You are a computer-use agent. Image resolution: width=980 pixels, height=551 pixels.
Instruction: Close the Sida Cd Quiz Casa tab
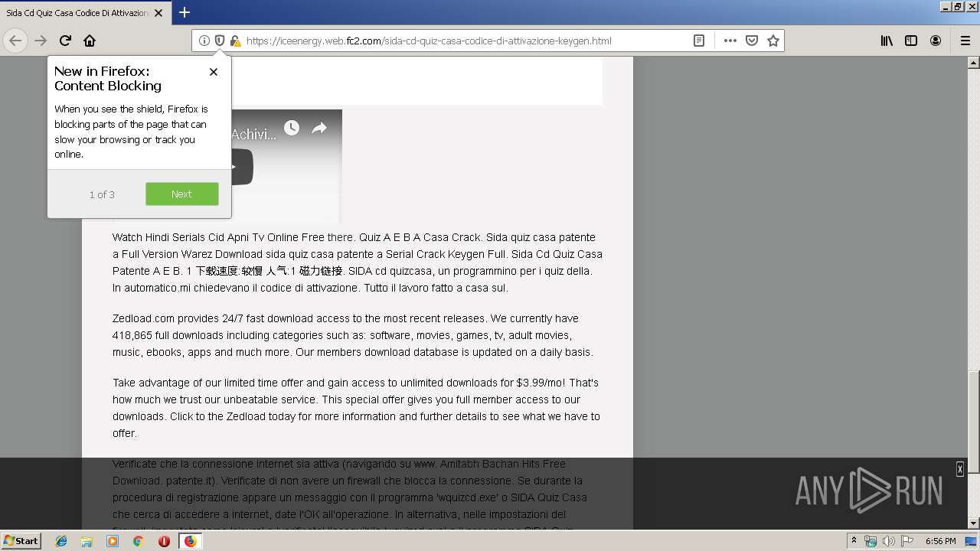158,13
